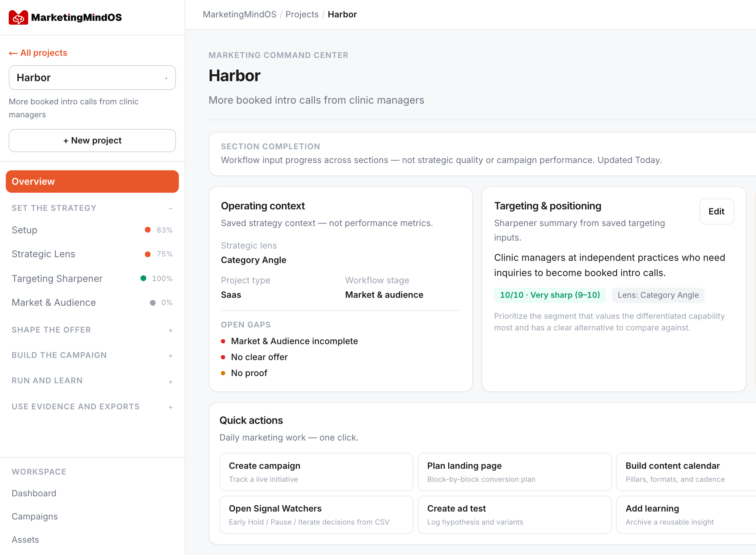Open the Harbor project dropdown

coord(92,78)
